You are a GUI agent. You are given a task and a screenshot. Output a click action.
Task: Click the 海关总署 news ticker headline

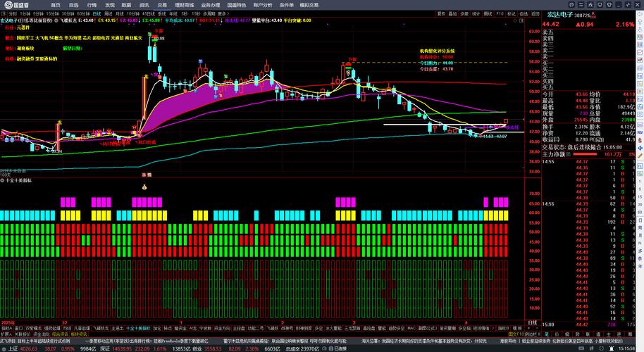(426, 341)
